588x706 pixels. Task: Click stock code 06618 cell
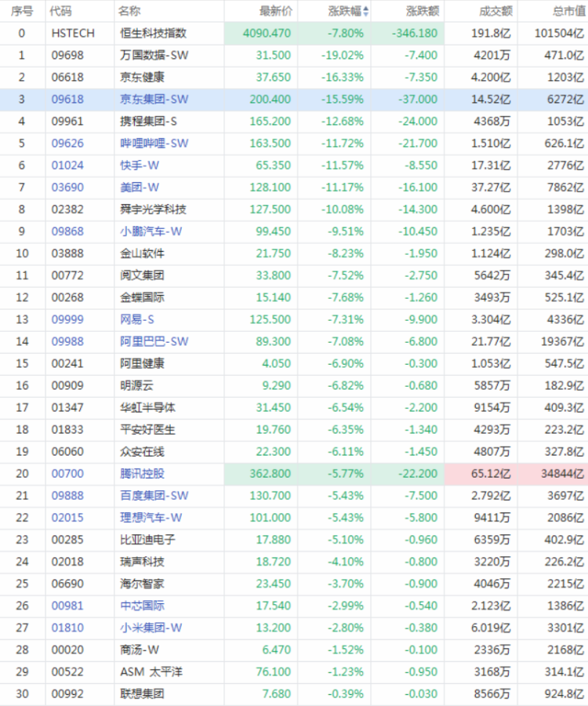67,78
